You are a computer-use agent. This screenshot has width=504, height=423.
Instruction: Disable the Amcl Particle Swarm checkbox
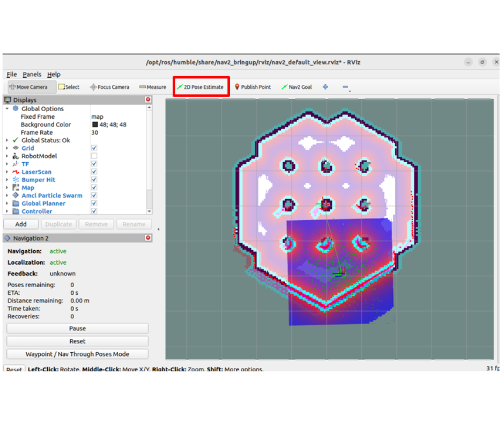tap(94, 196)
